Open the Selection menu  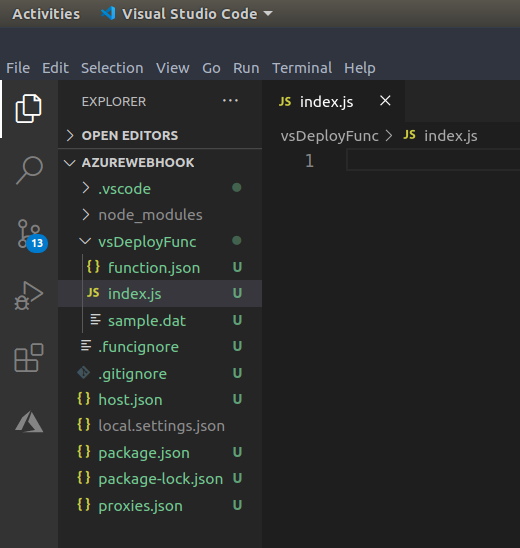pos(112,68)
